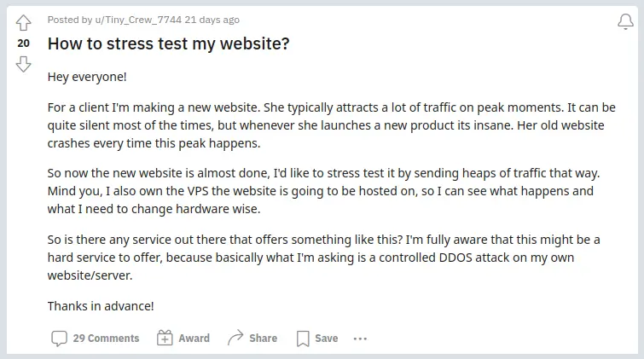Click the Share arrow icon
The image size is (644, 359).
coord(235,339)
